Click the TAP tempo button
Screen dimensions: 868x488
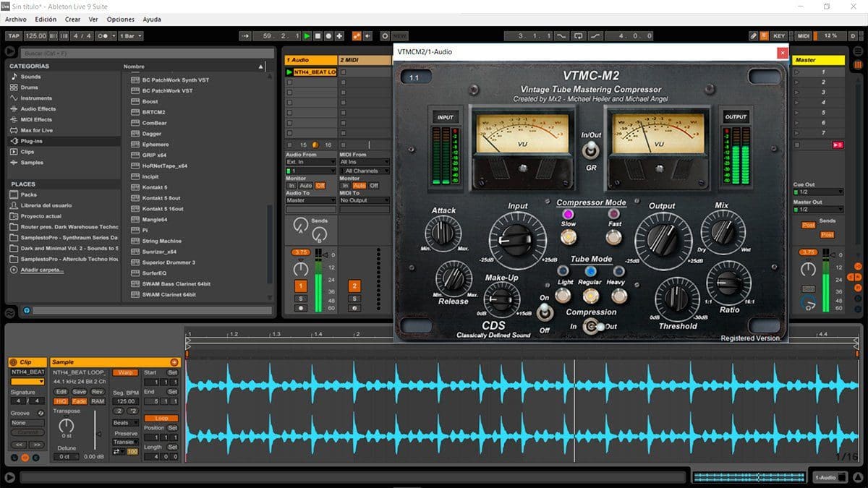pyautogui.click(x=13, y=35)
